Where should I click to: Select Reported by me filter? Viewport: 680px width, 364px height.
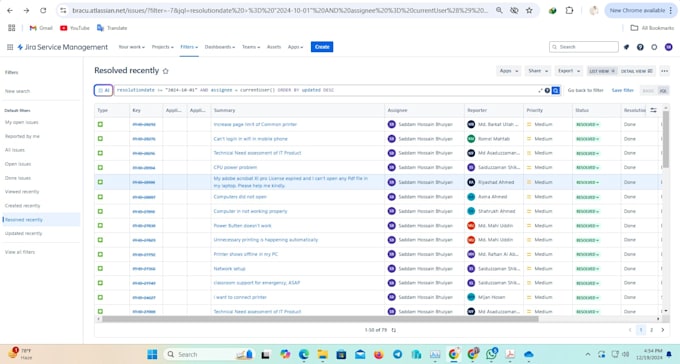point(22,136)
